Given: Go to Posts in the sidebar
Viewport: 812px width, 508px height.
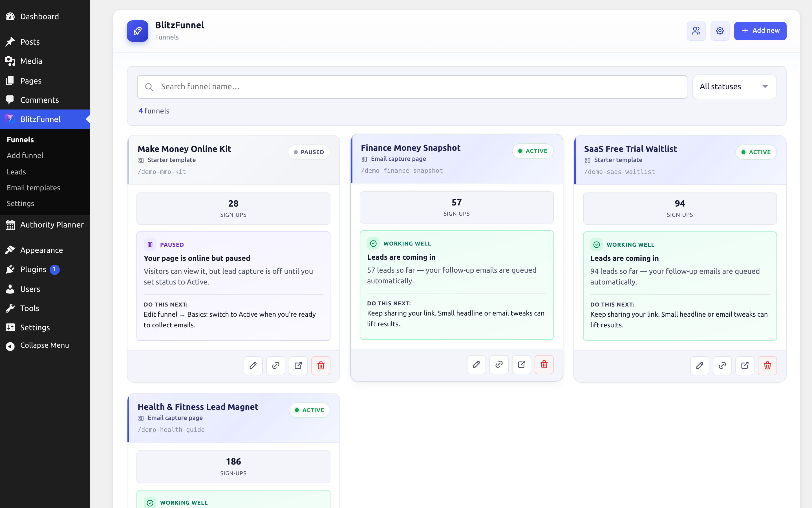Looking at the screenshot, I should (x=45, y=42).
